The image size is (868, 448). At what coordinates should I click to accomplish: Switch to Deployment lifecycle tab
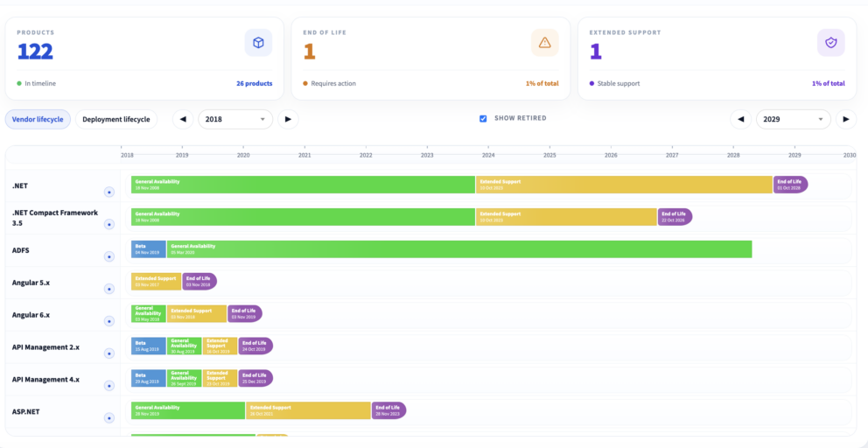pos(116,119)
